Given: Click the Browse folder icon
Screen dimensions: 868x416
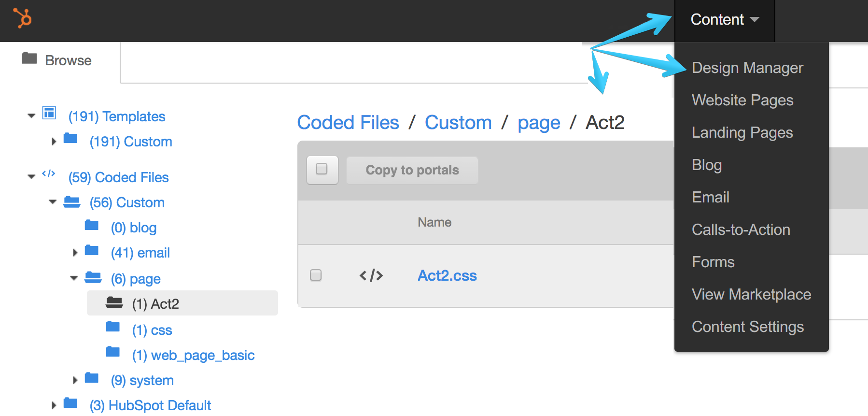Looking at the screenshot, I should (29, 58).
